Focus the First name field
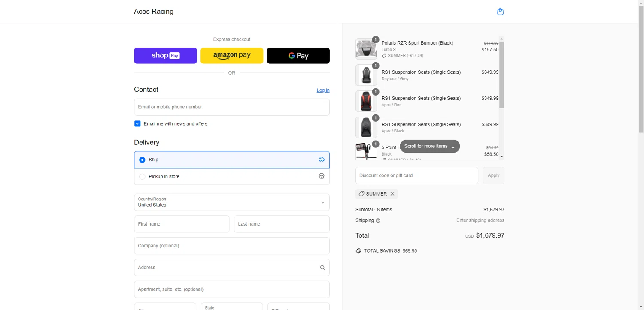The image size is (644, 310). coord(182,224)
